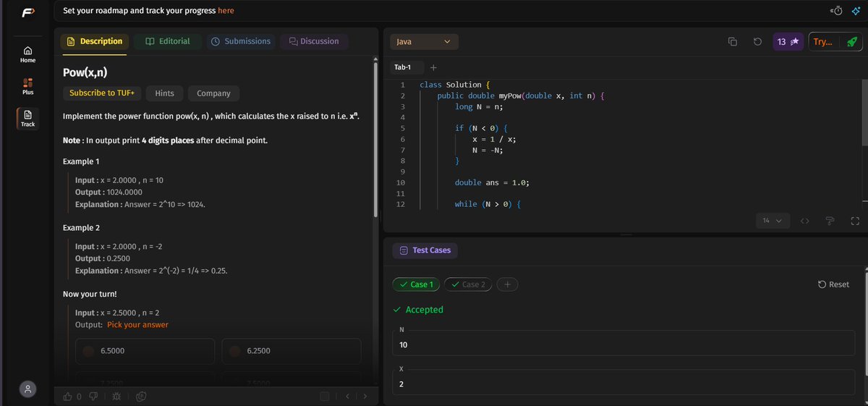Viewport: 868px width, 406px height.
Task: Click the 'Example 2' heading
Action: [x=81, y=227]
